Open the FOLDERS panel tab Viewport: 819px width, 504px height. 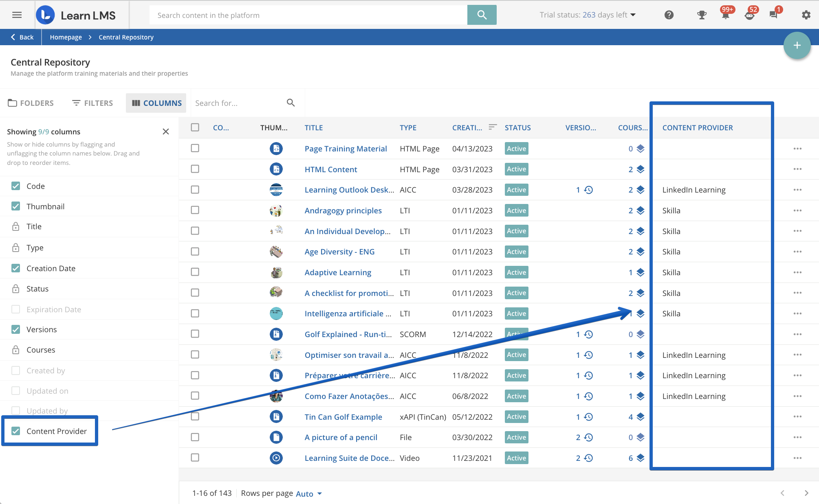coord(31,103)
